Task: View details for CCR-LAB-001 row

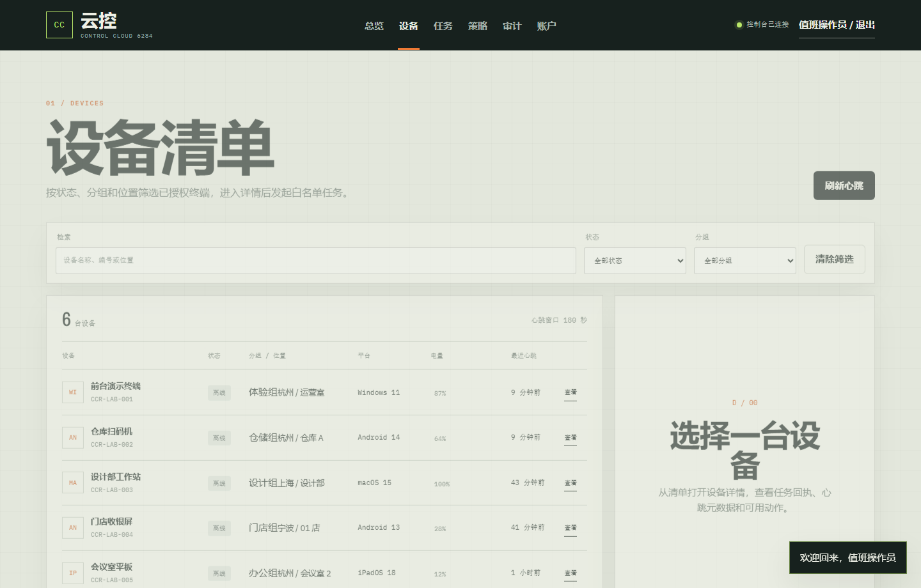Action: coord(571,392)
